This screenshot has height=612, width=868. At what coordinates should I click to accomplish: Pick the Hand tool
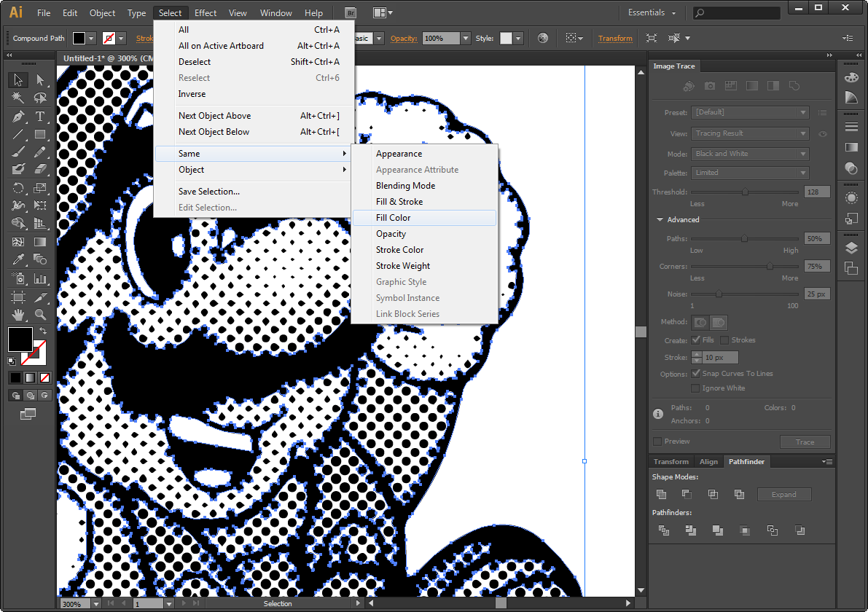point(18,314)
